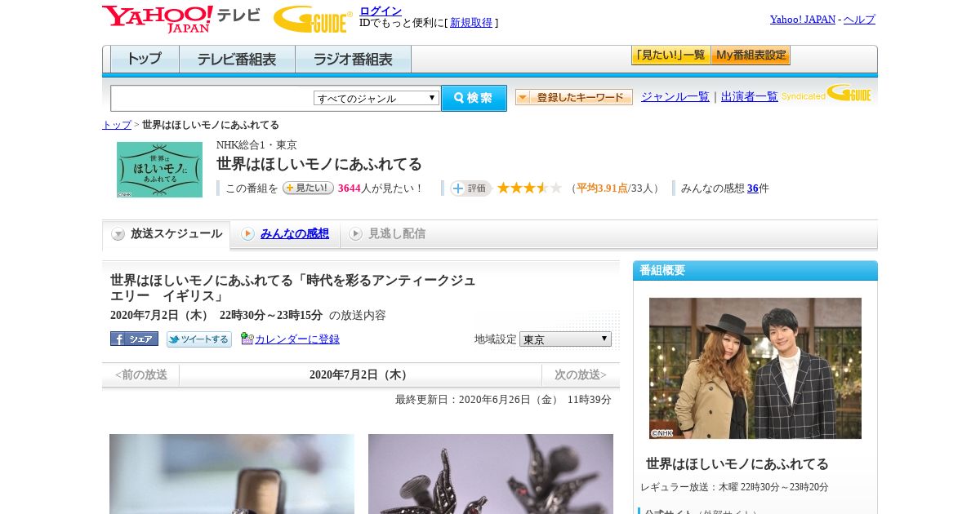Select the テレビ番組表 tab

coord(237,60)
